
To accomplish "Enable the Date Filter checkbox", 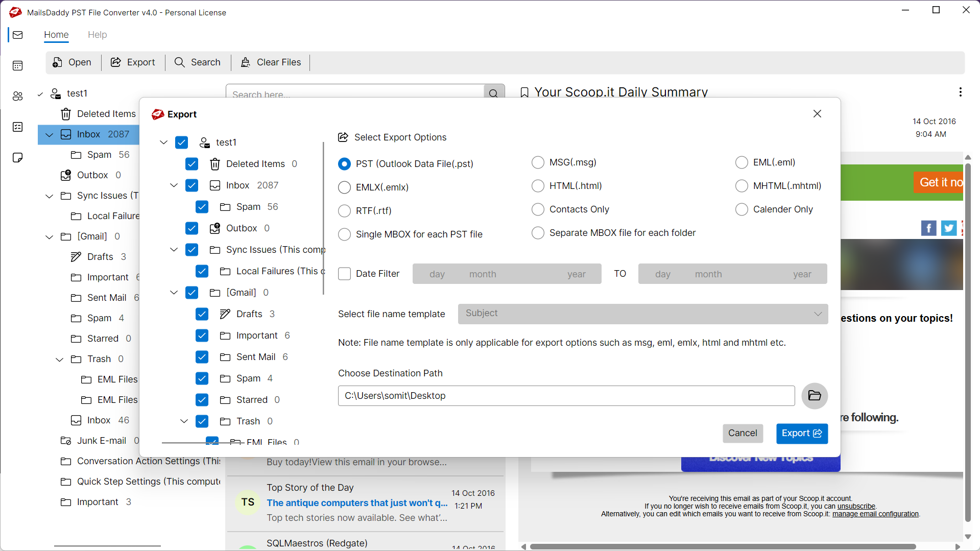I will tap(345, 274).
